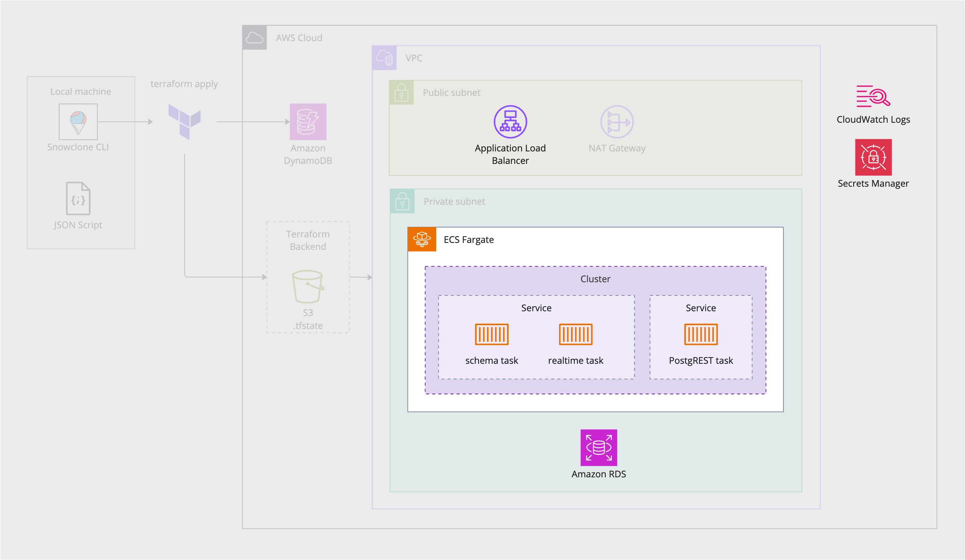
Task: Select the Application Load Balancer icon
Action: [510, 122]
